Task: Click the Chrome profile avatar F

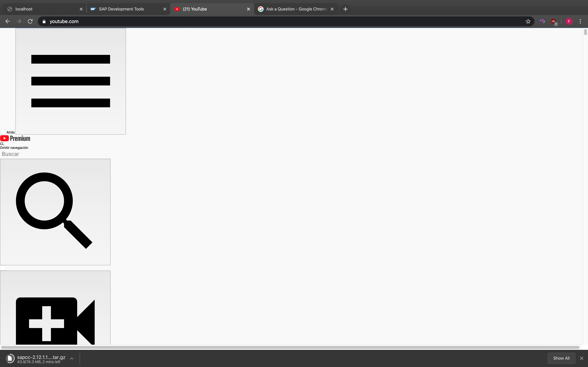Action: coord(569,21)
